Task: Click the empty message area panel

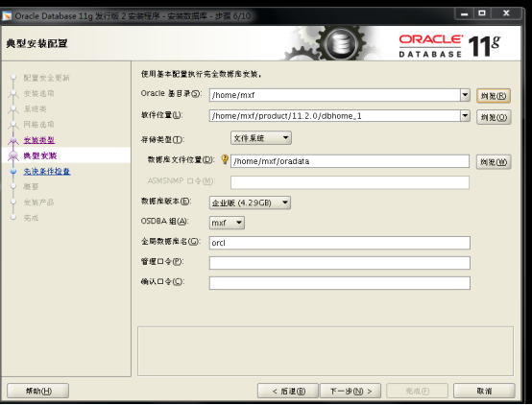Action: [x=326, y=351]
